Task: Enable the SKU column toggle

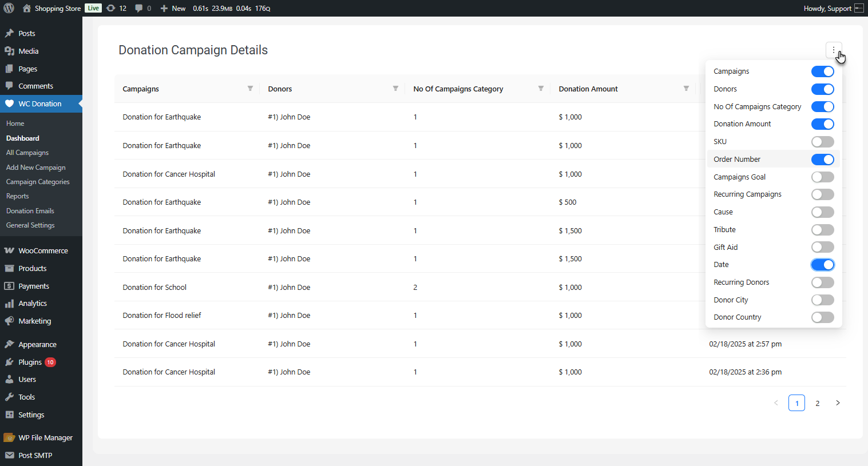Action: click(x=822, y=141)
